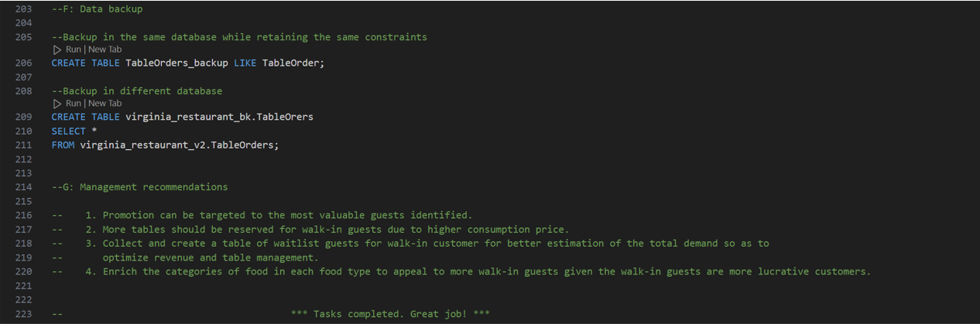Screen dimensions: 980x324
Task: Click on virginia_restaurant_bk.TableOrers identifier
Action: click(219, 118)
